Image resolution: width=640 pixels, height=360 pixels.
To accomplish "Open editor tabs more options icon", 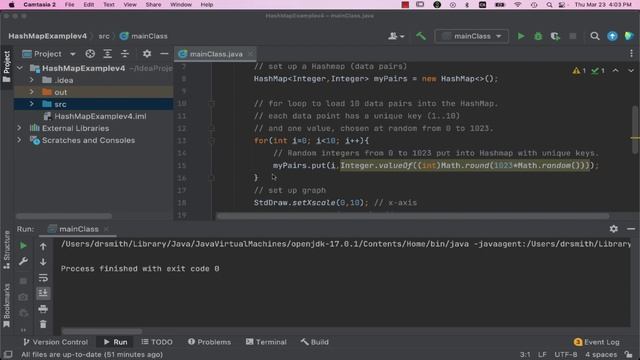I will 631,54.
